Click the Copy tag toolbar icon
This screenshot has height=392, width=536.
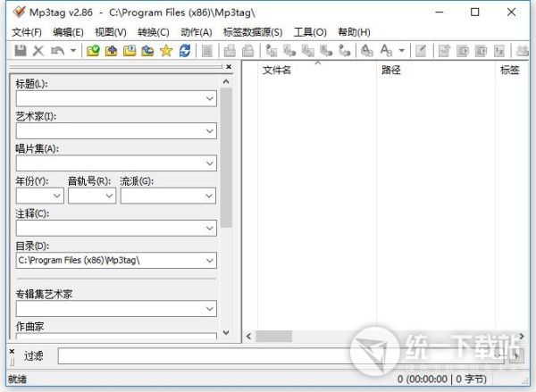[x=230, y=51]
